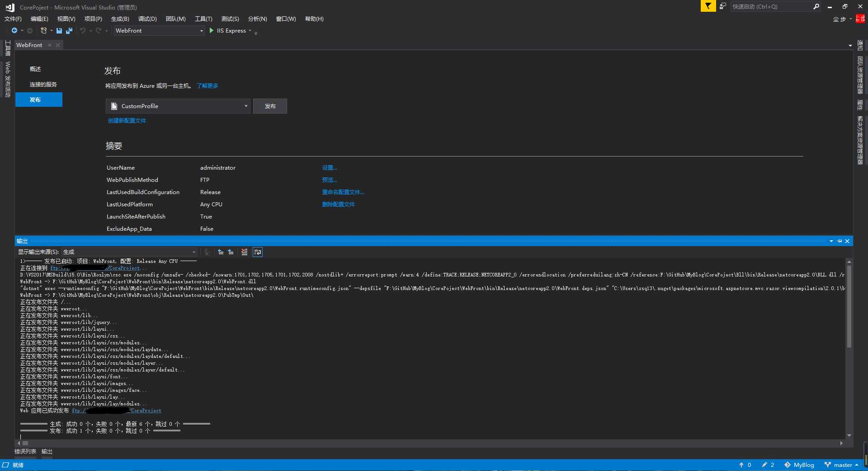The width and height of the screenshot is (868, 471).
Task: Open the send feedback icon
Action: pos(723,6)
